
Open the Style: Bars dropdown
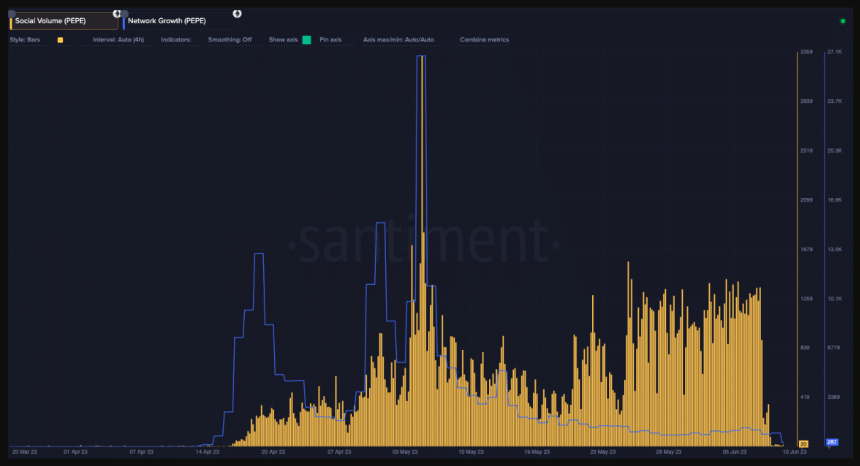25,39
